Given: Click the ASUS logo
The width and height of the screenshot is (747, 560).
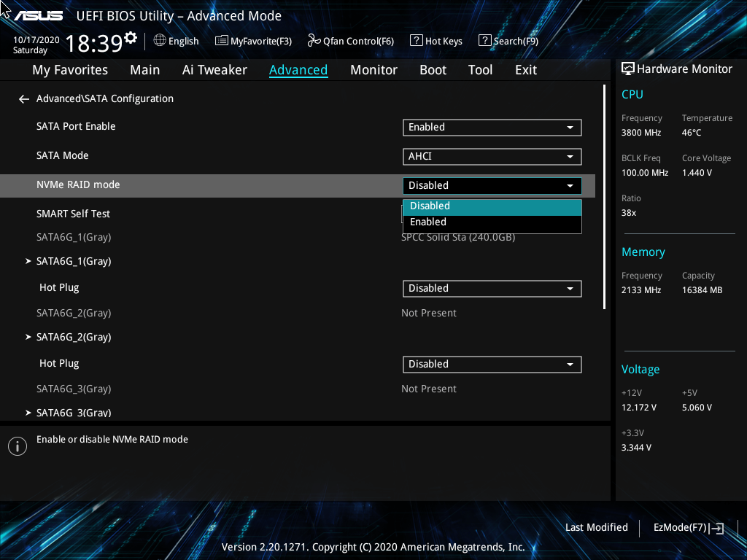Looking at the screenshot, I should pyautogui.click(x=38, y=16).
